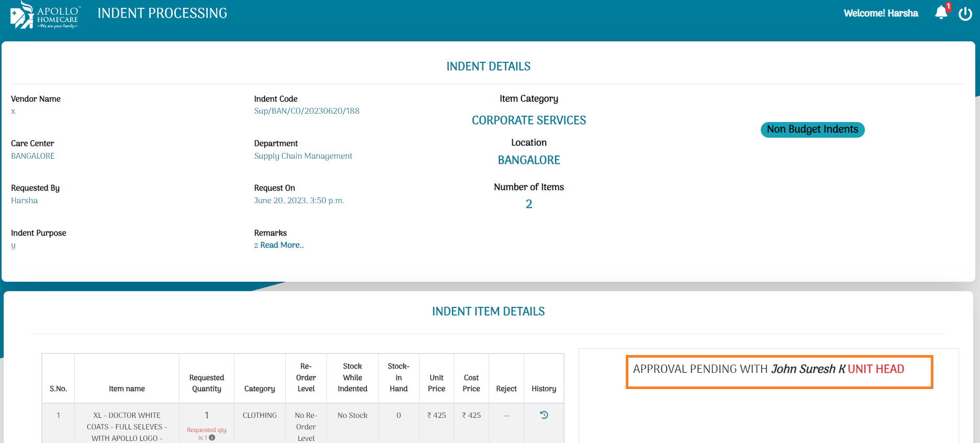
Task: Click the power logout icon
Action: click(965, 14)
